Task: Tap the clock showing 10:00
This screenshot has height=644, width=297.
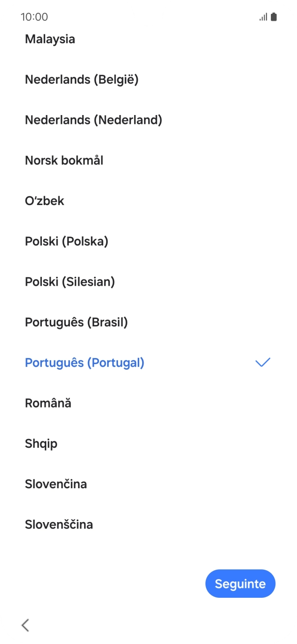Action: 34,17
